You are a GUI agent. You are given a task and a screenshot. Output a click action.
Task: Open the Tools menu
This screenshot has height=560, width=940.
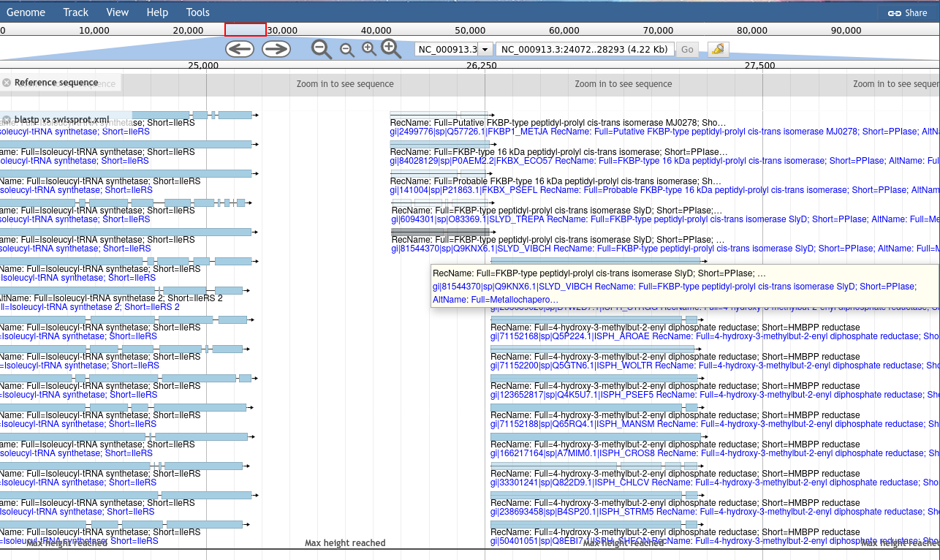pos(198,12)
